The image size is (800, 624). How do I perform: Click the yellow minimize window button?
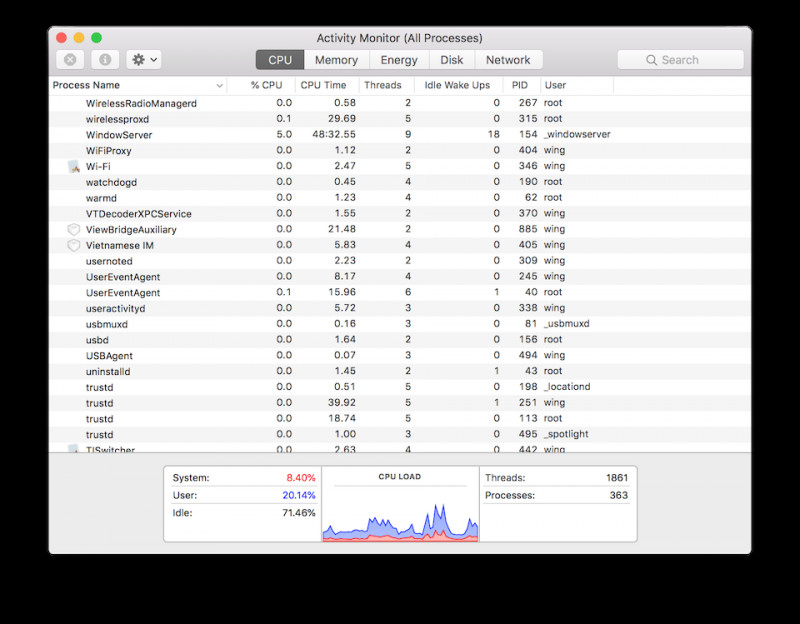click(x=79, y=38)
